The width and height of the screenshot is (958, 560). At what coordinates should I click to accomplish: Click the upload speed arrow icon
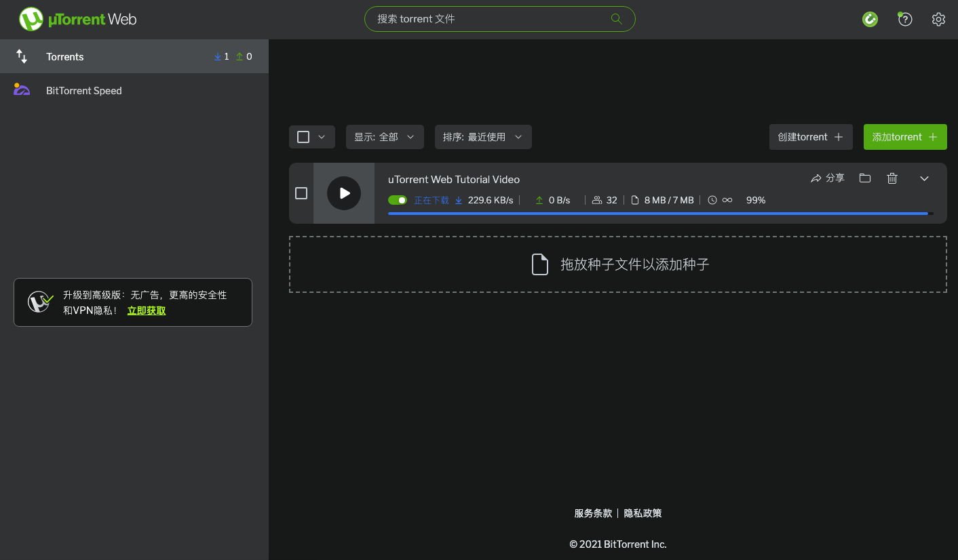(539, 200)
